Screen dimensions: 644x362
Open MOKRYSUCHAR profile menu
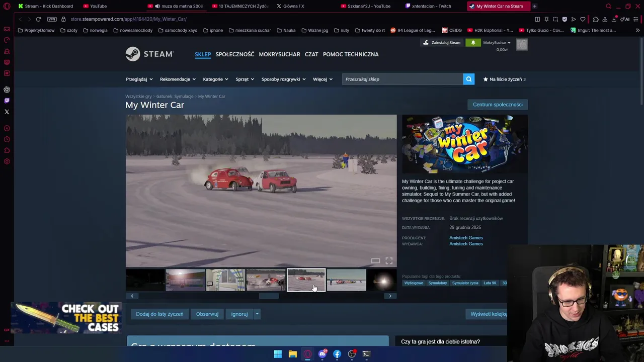[279, 54]
